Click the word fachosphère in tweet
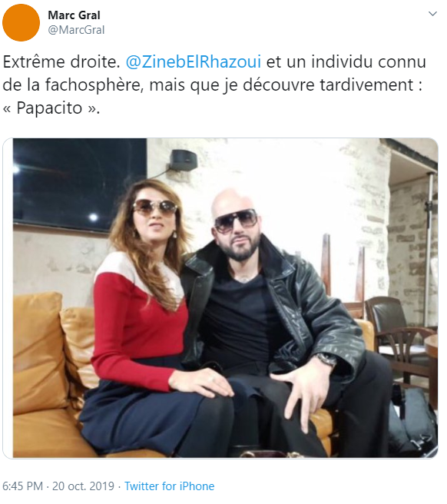 (x=94, y=85)
